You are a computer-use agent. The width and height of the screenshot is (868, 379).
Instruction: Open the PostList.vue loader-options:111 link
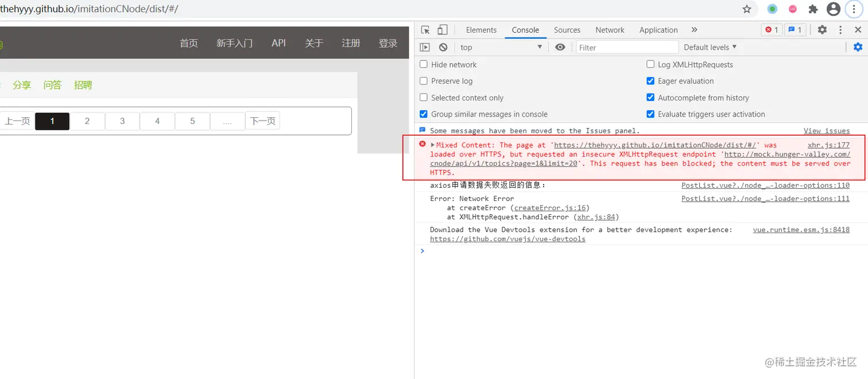pos(765,199)
